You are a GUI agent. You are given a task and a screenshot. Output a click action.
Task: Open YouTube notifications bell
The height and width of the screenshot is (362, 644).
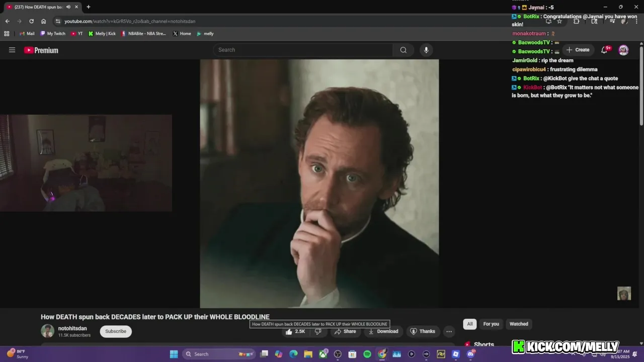point(604,50)
